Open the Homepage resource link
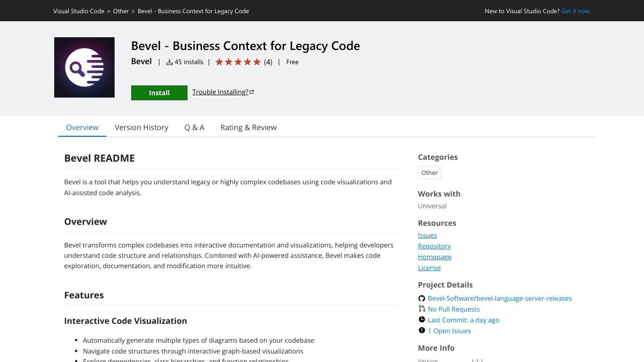Image resolution: width=644 pixels, height=362 pixels. pyautogui.click(x=435, y=257)
